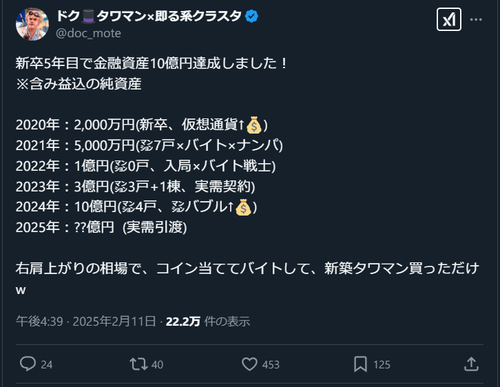Click the tweet's first line about 10億円達成
Viewport: 500px width, 387px height.
(152, 63)
